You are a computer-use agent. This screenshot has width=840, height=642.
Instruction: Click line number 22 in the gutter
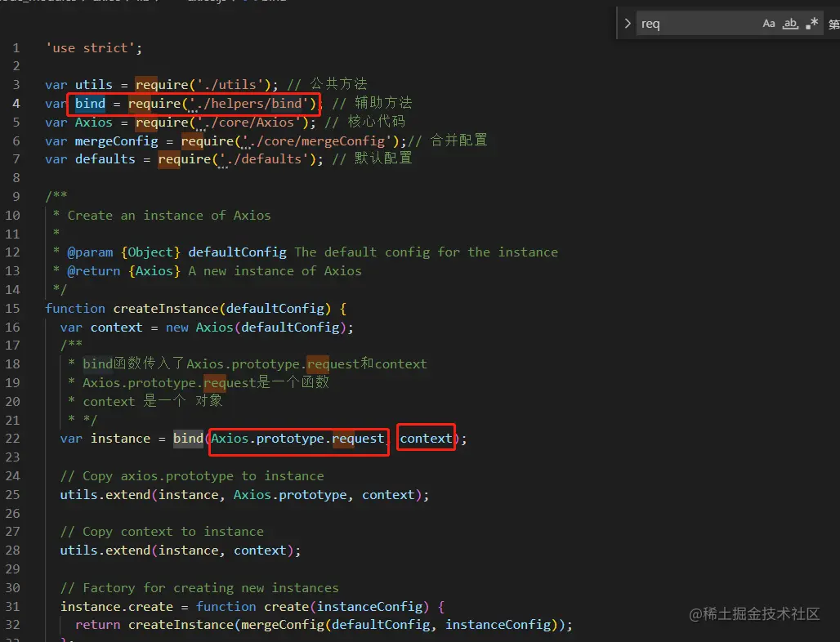[x=12, y=439]
